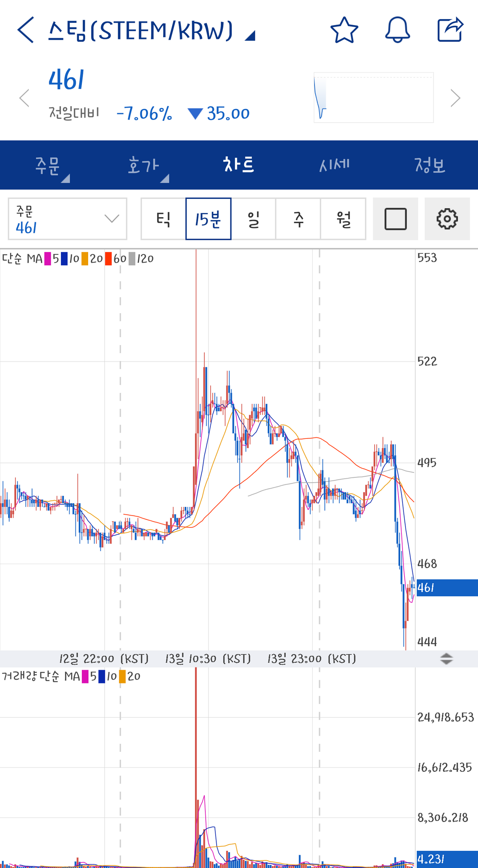
Task: Click the pink MA 5 swatch in 거래량 legend
Action: point(85,676)
